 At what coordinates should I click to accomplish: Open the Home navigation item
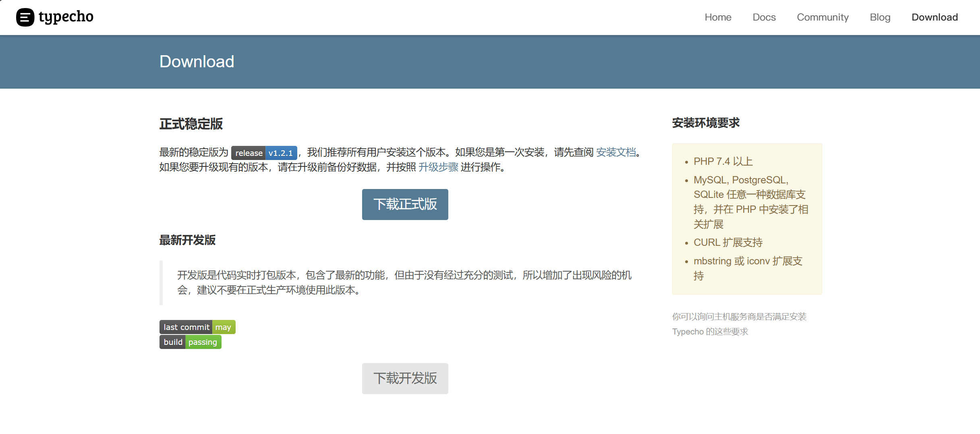click(718, 17)
